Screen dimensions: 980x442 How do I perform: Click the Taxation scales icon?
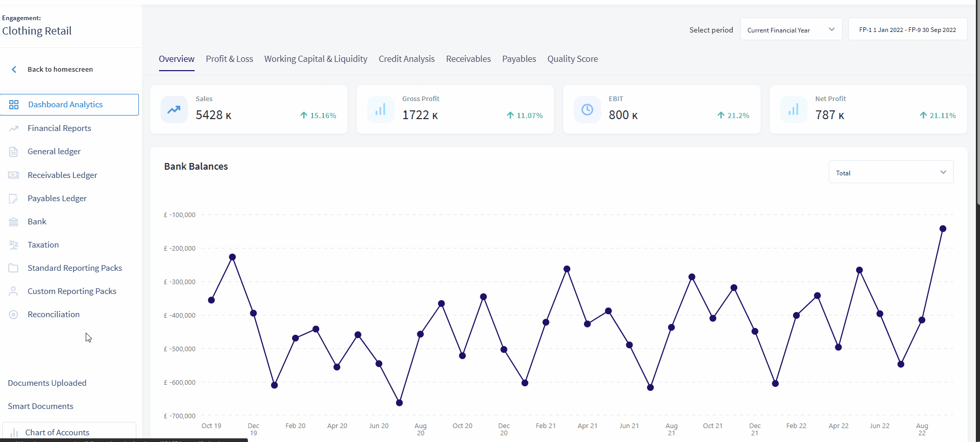point(14,245)
